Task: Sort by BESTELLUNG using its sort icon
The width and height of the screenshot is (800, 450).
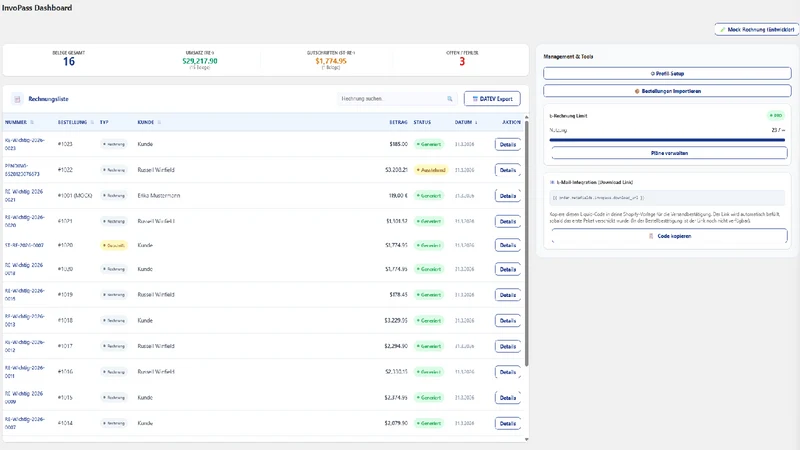Action: click(92, 122)
